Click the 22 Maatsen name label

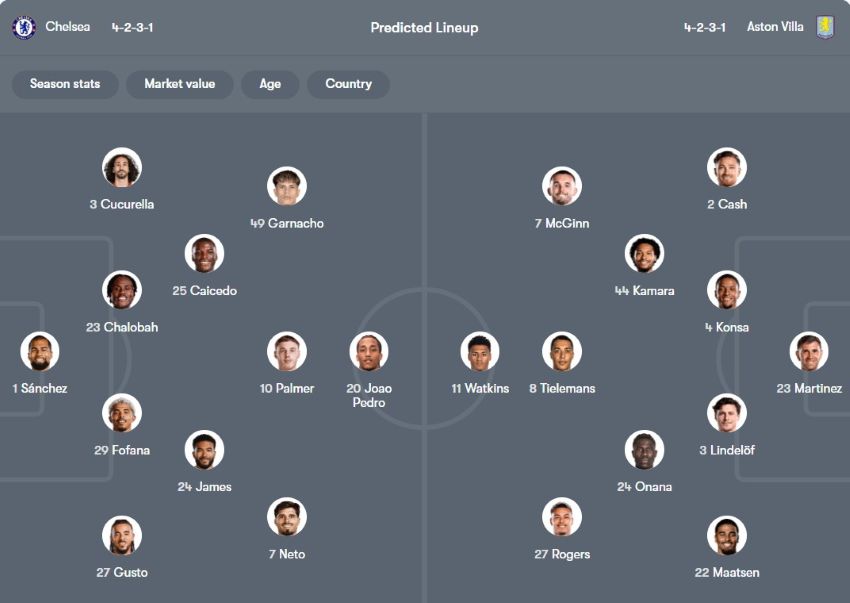tap(727, 573)
